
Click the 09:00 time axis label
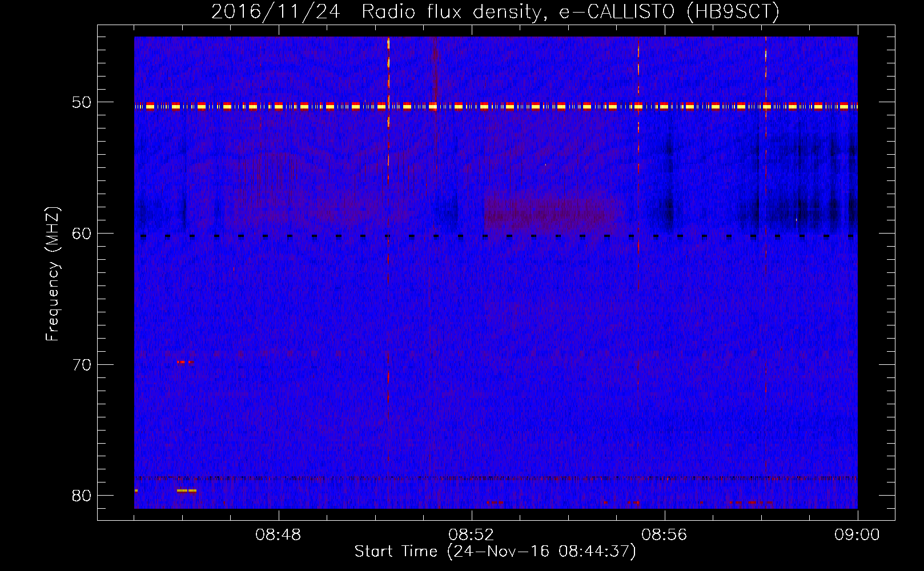click(857, 535)
